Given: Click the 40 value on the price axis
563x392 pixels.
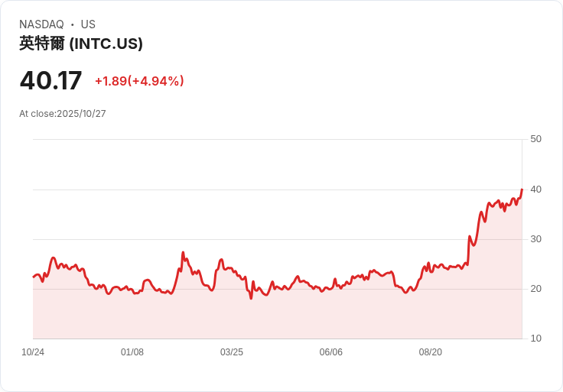Looking at the screenshot, I should (535, 190).
